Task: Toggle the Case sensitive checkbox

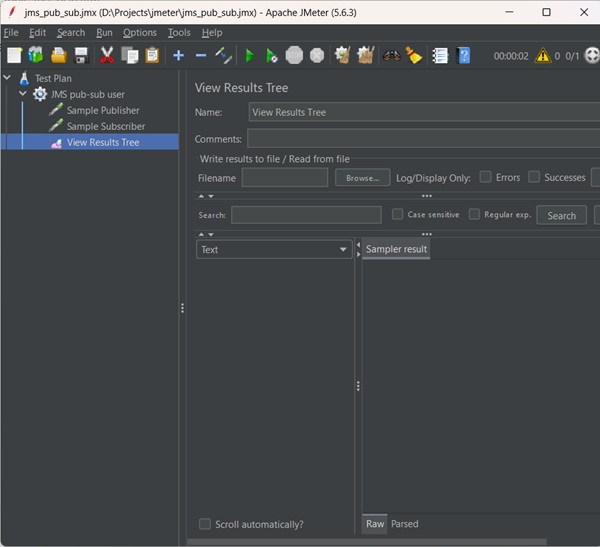Action: point(398,214)
